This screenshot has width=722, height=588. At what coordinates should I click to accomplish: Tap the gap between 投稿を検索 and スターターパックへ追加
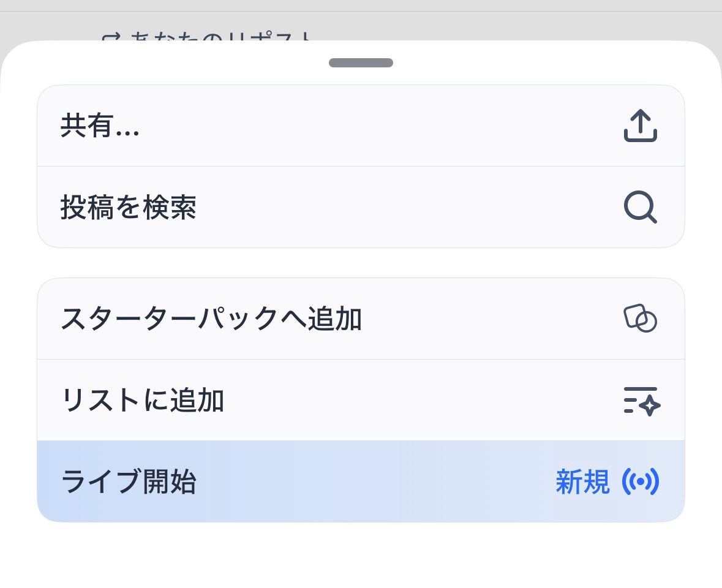pos(361,263)
